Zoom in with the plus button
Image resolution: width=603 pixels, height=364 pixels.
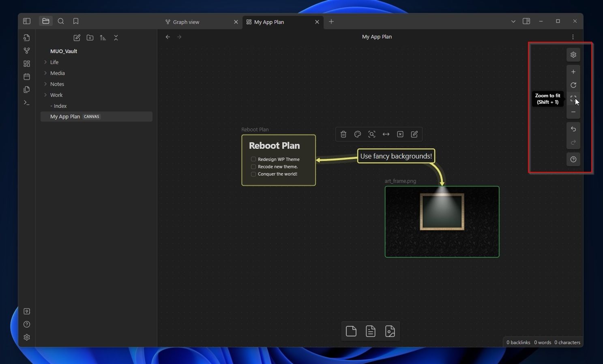(x=573, y=72)
